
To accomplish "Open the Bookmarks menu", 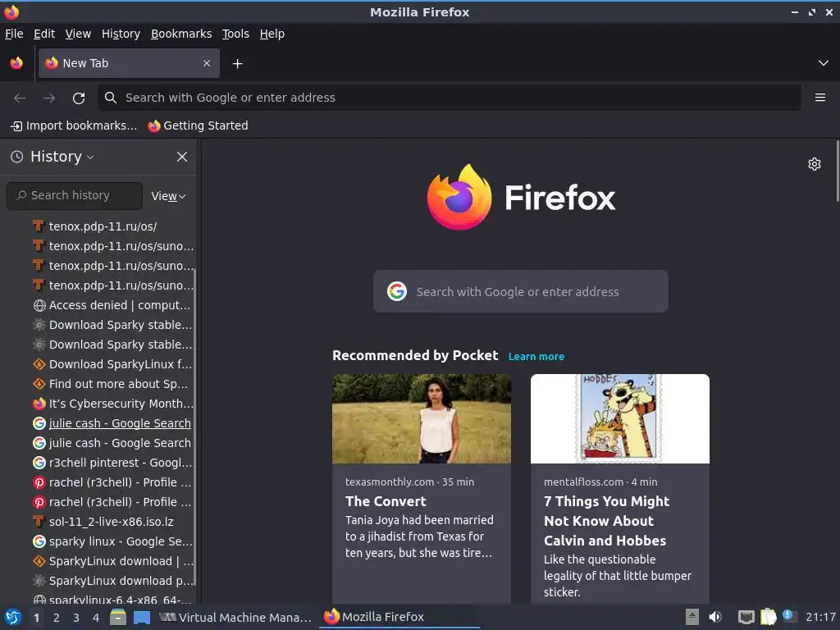I will [181, 34].
